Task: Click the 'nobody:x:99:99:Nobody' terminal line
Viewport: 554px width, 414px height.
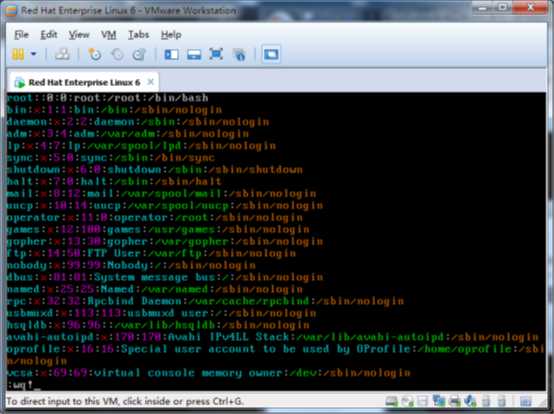Action: point(131,265)
